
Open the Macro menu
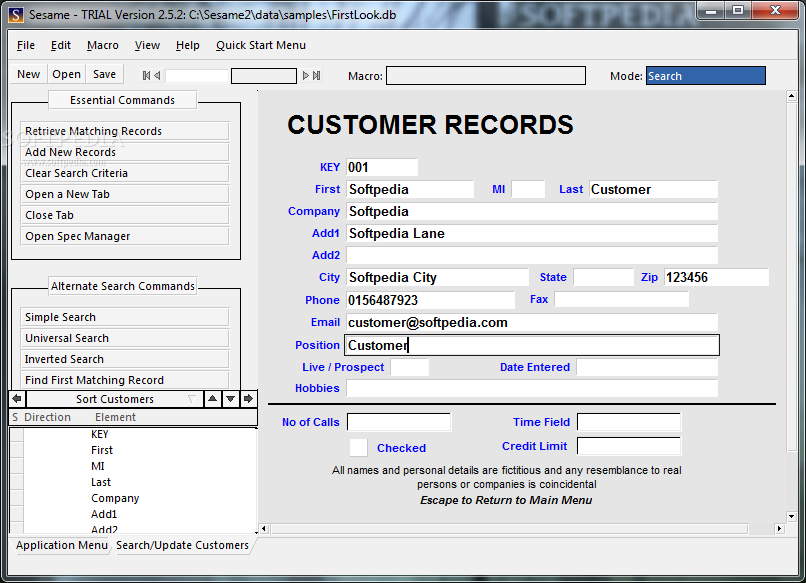pos(103,45)
